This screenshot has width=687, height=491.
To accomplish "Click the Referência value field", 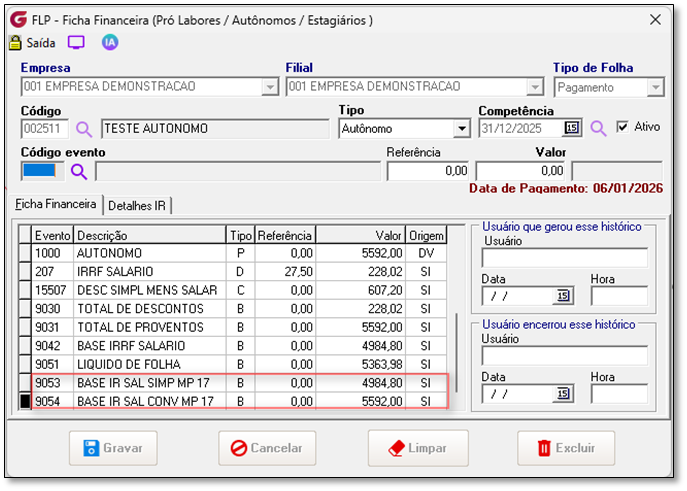I will pos(428,171).
